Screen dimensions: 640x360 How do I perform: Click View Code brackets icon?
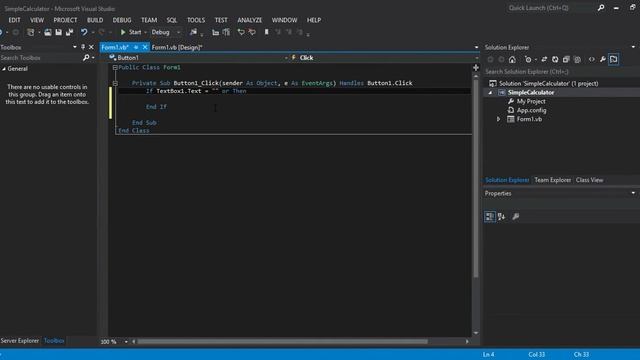[591, 60]
